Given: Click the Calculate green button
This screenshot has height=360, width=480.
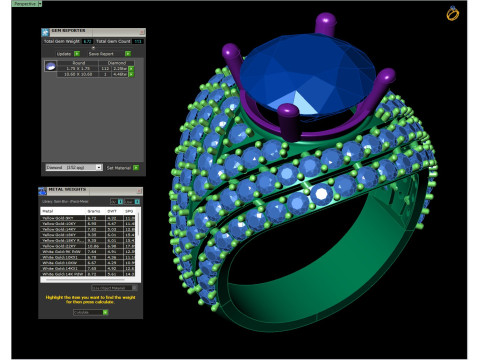Looking at the screenshot, I should 105,312.
